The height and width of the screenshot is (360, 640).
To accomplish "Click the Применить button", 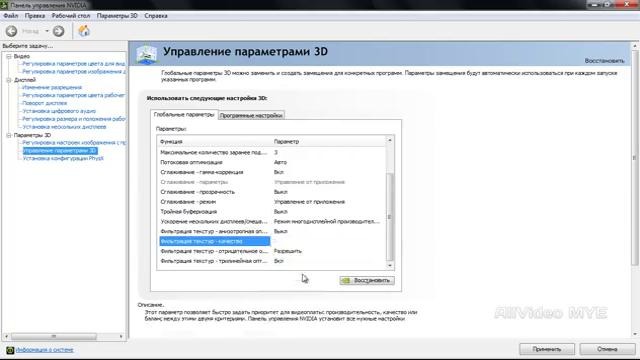I will [547, 349].
